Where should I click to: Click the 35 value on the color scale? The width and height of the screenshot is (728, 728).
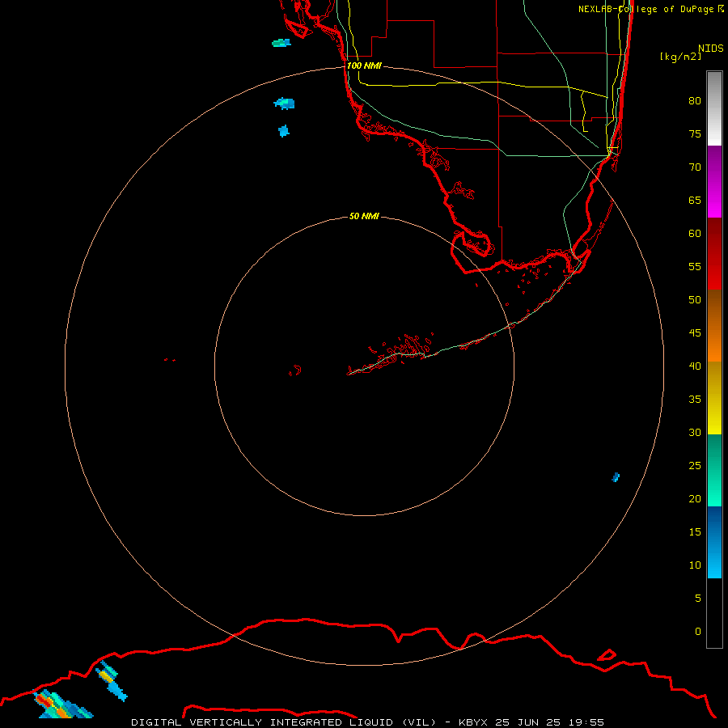click(695, 400)
